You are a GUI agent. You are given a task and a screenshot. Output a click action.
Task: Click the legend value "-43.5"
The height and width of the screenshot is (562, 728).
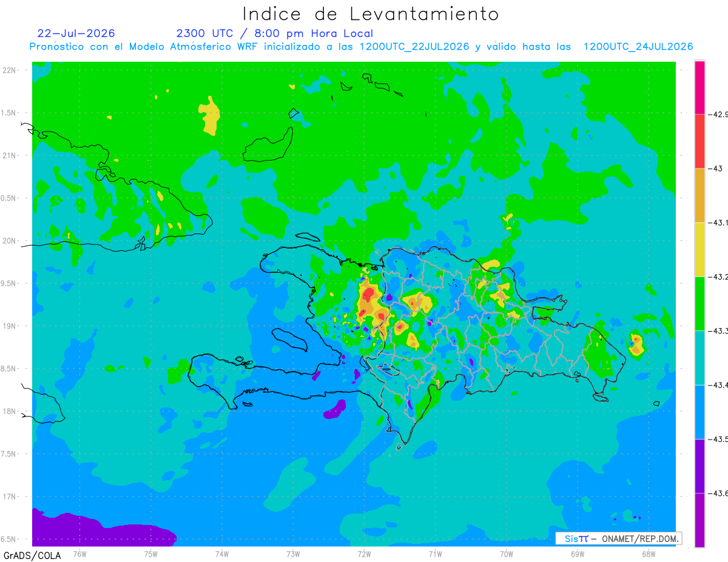pyautogui.click(x=718, y=439)
